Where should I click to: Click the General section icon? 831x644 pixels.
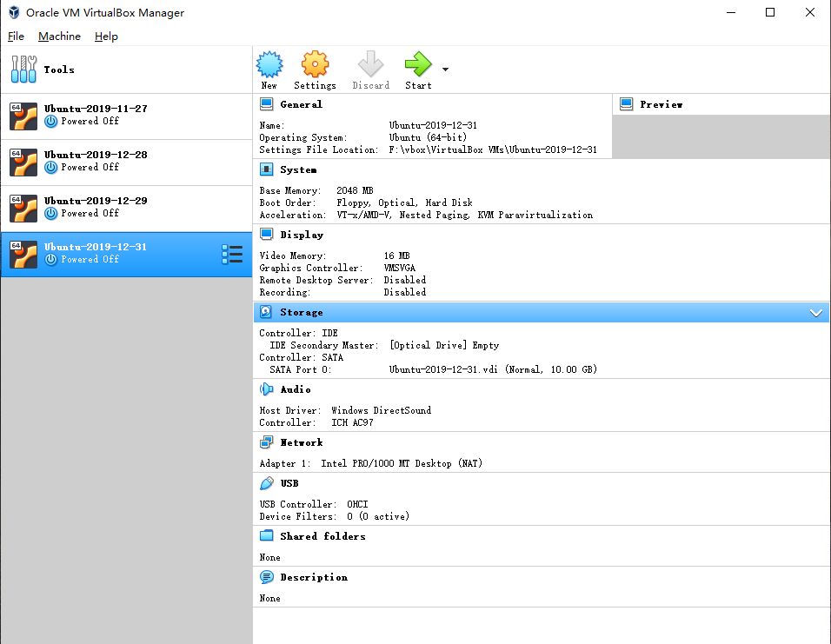click(266, 104)
